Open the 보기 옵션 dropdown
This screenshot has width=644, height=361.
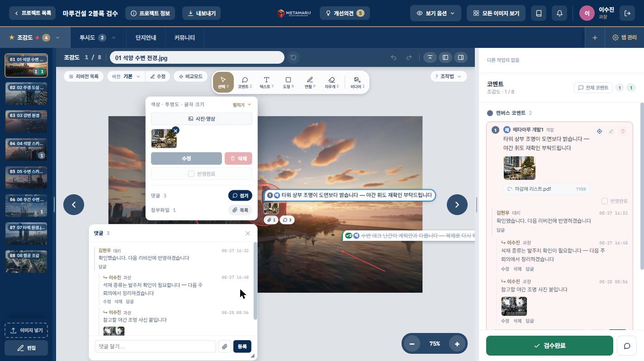[436, 13]
